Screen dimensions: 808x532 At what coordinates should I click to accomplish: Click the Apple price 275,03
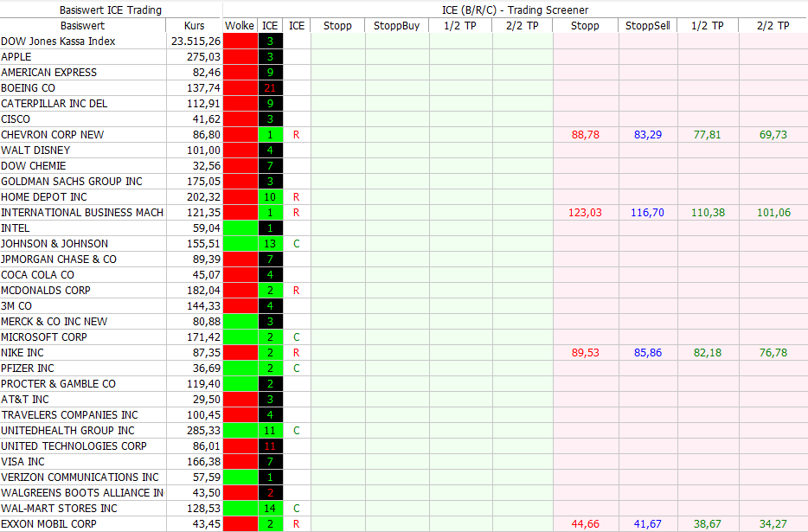pos(203,57)
